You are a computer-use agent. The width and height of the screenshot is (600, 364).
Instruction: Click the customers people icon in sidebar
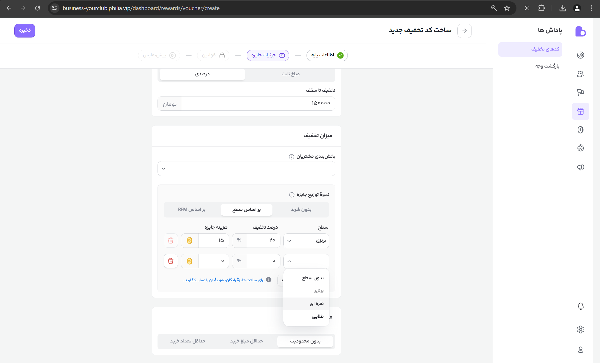click(x=580, y=74)
